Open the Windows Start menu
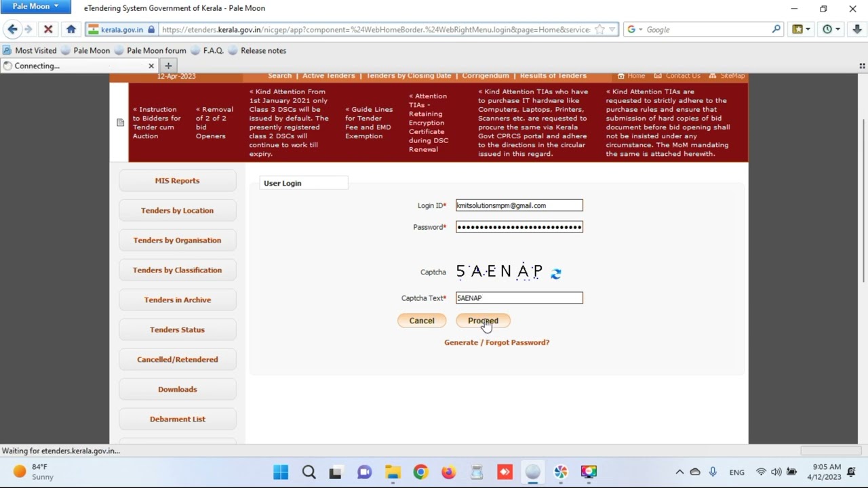This screenshot has height=488, width=868. click(281, 472)
